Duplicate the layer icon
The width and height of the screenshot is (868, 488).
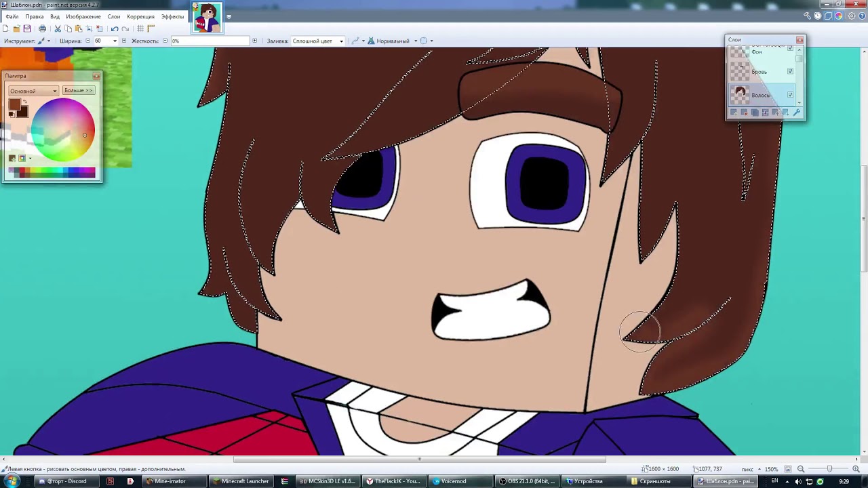755,113
